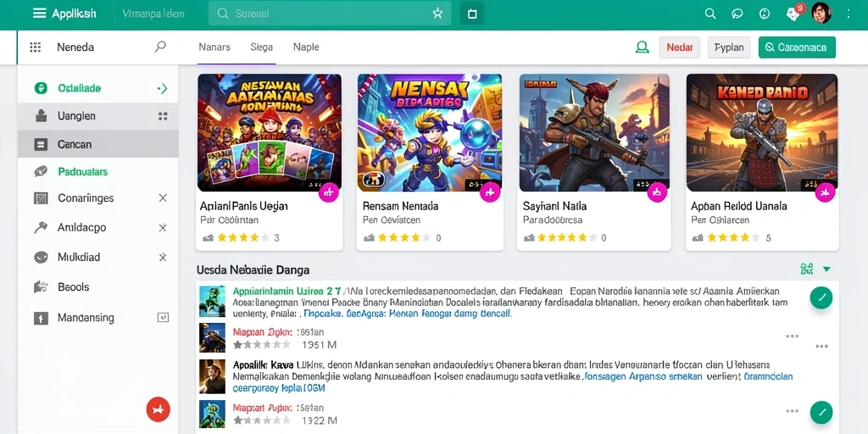
Task: Toggle green check on bottom Mapan row
Action: (x=821, y=413)
